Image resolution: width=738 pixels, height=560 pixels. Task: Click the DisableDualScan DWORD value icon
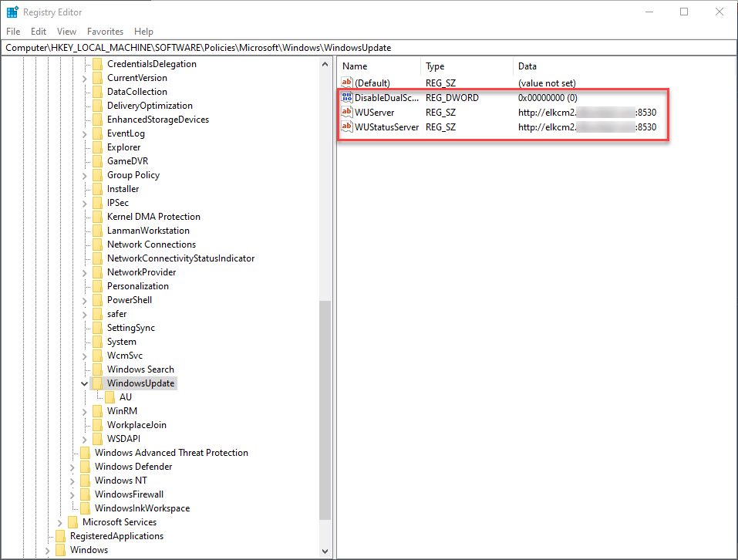(x=347, y=97)
